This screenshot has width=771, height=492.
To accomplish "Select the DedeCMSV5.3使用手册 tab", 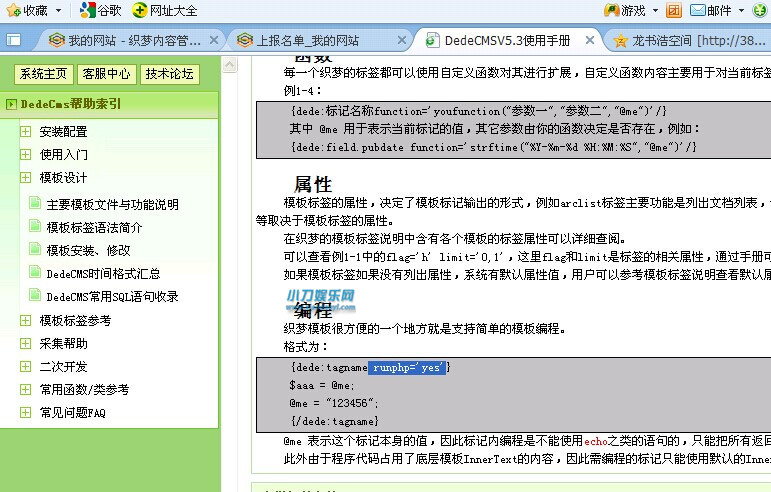I will point(506,40).
